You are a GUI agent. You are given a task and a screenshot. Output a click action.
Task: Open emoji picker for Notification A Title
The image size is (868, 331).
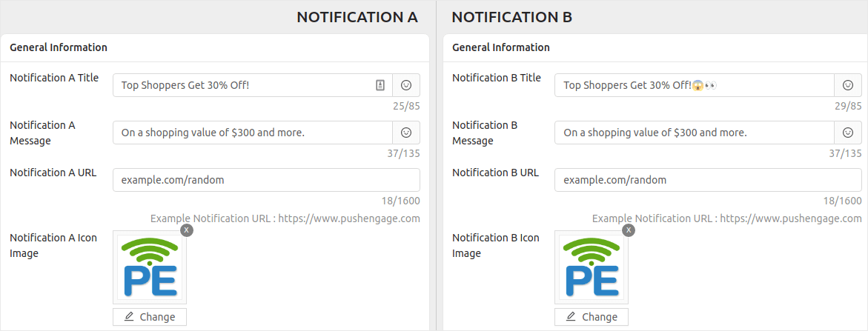point(406,85)
